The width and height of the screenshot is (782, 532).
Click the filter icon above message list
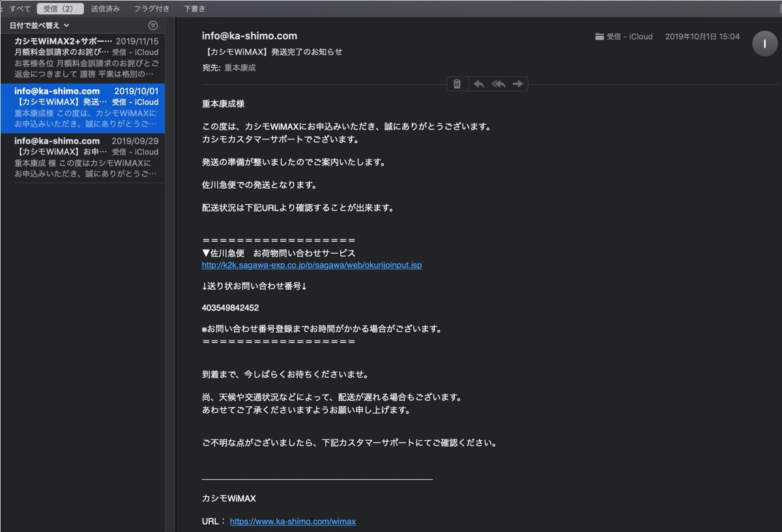tap(153, 25)
